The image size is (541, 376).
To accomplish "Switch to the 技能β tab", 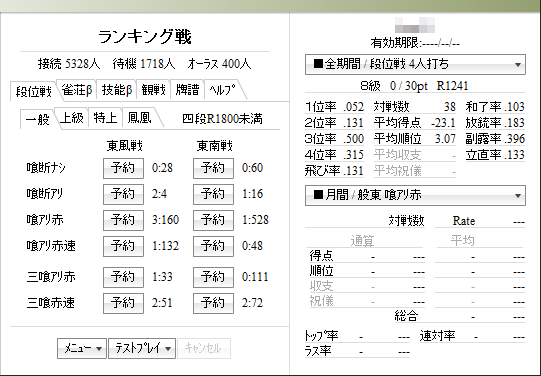I will 117,90.
